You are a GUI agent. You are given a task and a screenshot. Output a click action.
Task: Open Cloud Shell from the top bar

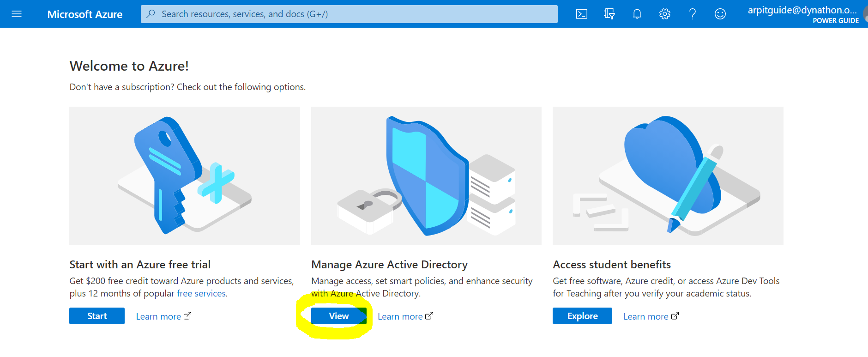[582, 14]
